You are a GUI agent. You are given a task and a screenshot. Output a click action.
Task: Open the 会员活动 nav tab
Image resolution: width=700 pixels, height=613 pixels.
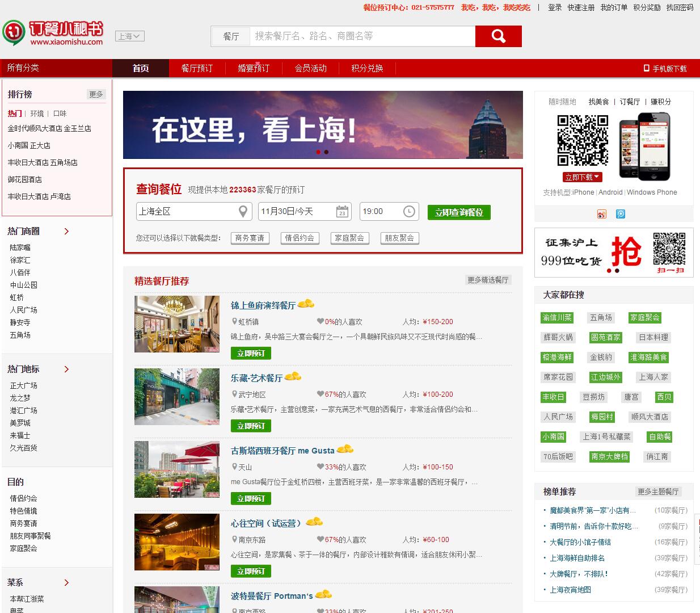(x=310, y=68)
